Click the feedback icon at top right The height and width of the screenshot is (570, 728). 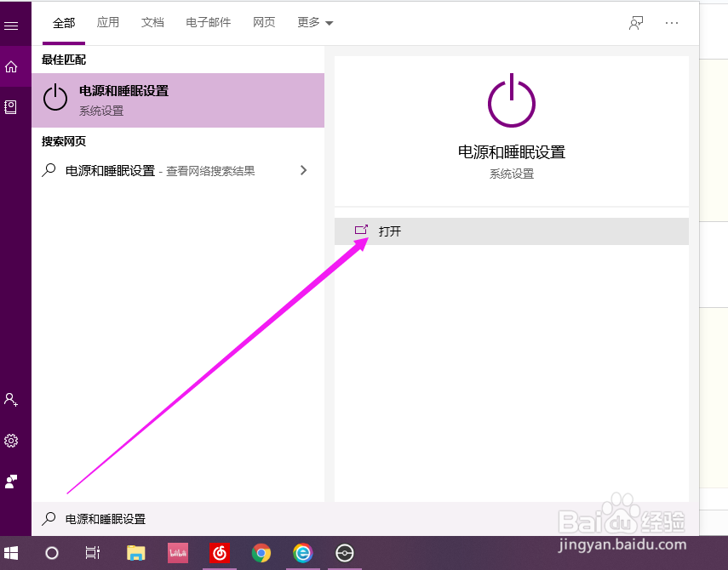coord(635,23)
